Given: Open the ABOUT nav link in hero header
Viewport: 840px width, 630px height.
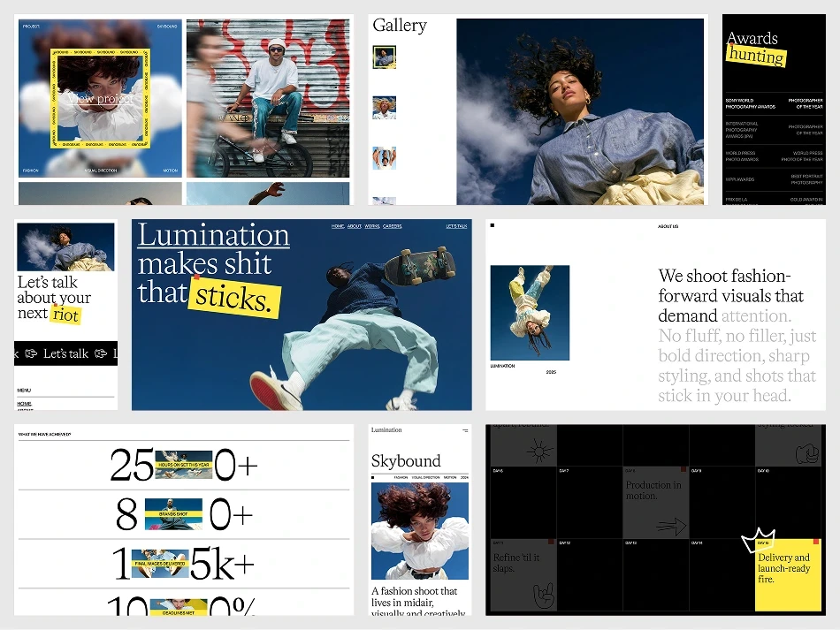Looking at the screenshot, I should [354, 226].
